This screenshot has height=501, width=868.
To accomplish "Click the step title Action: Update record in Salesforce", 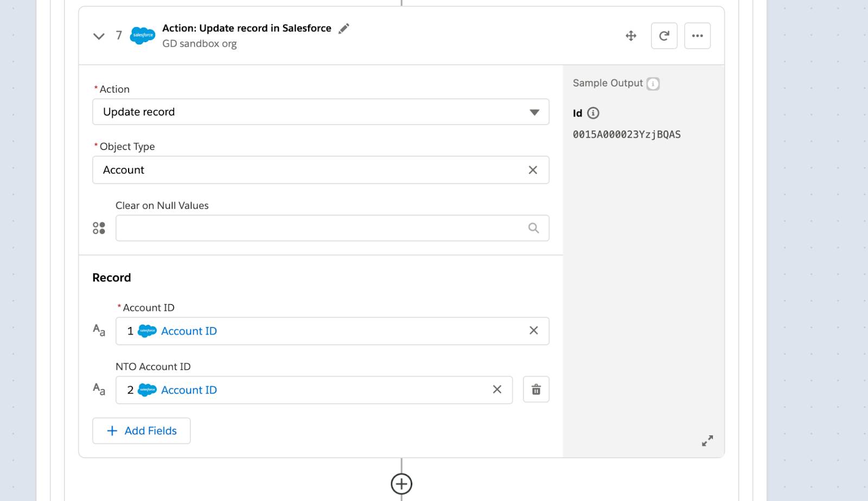I will tap(247, 28).
